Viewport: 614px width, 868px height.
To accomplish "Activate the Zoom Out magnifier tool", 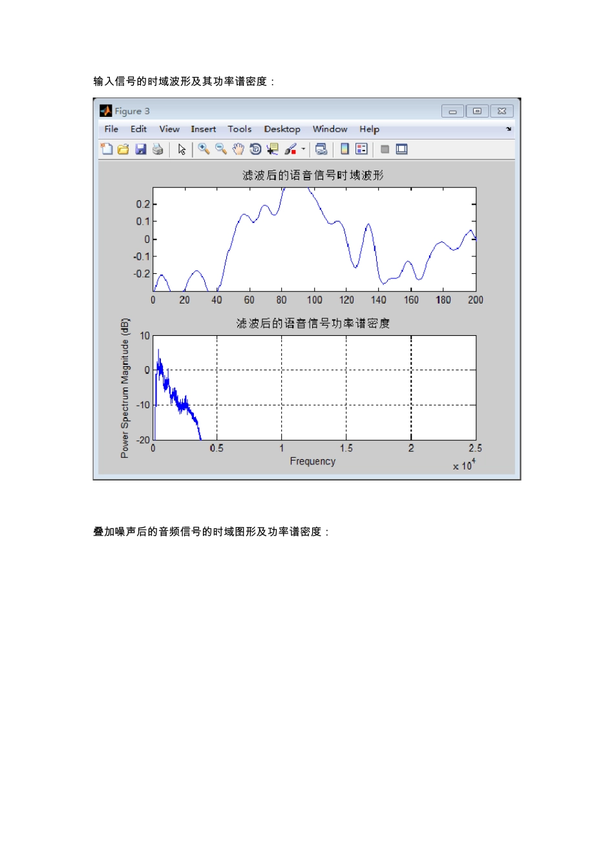I will click(x=221, y=149).
